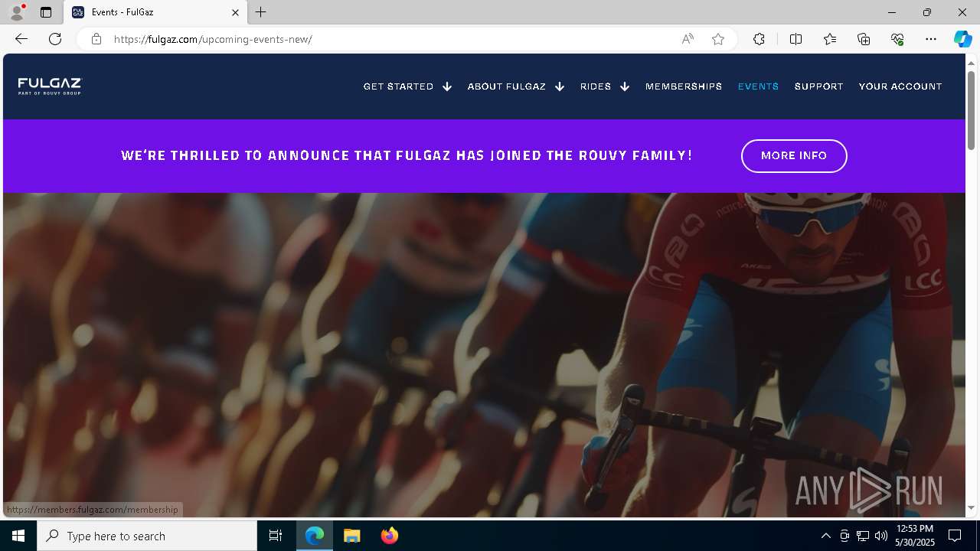This screenshot has height=551, width=980.
Task: Open the Events page
Action: click(758, 86)
